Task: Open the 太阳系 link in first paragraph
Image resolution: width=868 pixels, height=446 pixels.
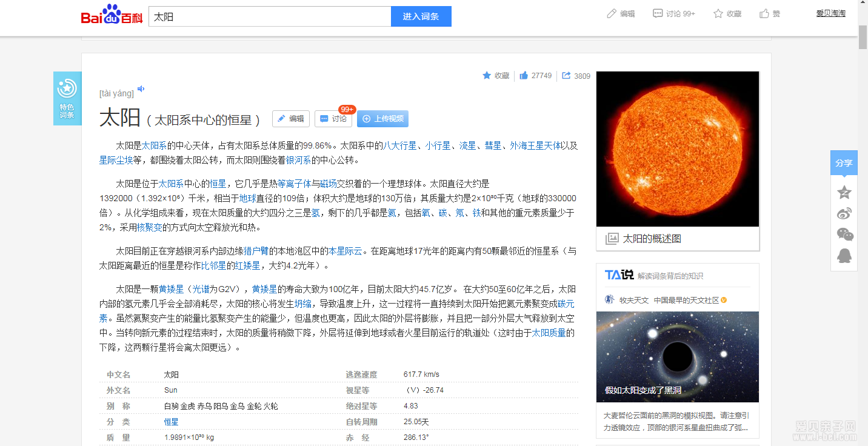Action: pos(154,145)
